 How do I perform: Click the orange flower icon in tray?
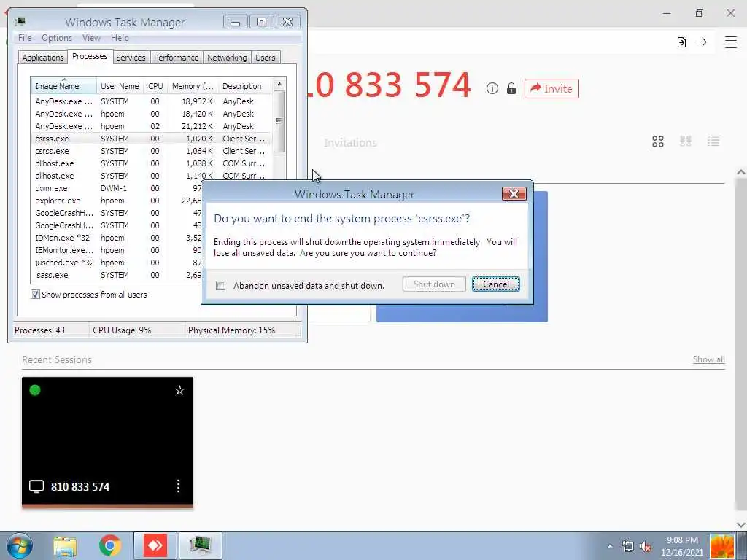pos(721,546)
